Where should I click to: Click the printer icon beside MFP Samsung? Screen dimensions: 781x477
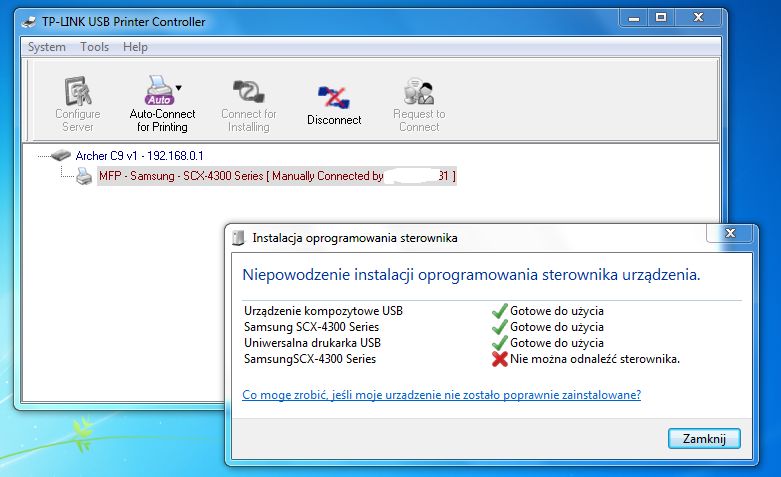(84, 176)
